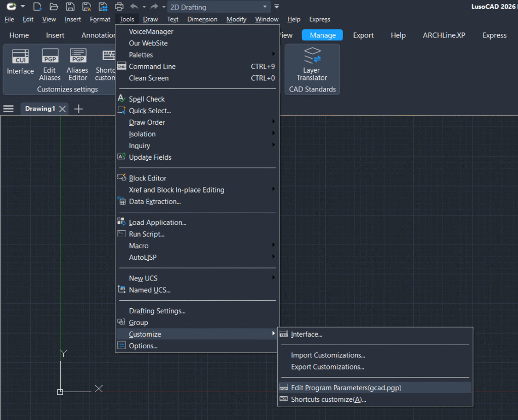Screen dimensions: 518x420
Task: Click the Spell Check icon in Tools menu
Action: click(x=121, y=99)
